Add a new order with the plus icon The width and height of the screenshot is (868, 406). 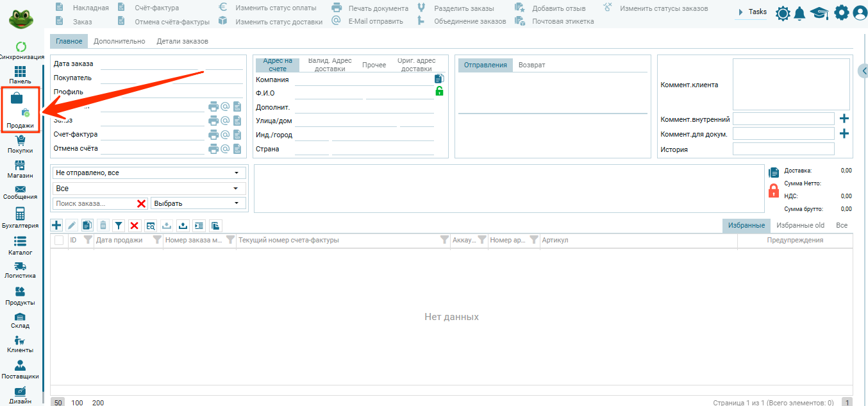click(56, 225)
